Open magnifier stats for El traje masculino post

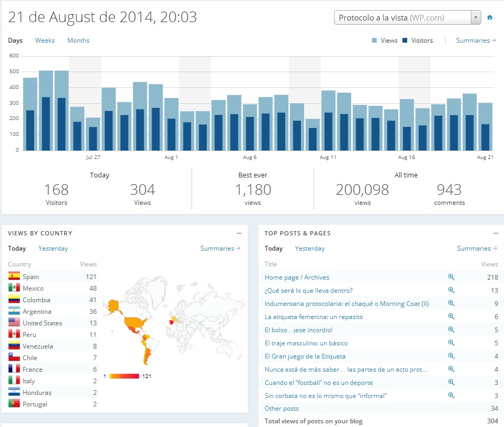point(451,343)
